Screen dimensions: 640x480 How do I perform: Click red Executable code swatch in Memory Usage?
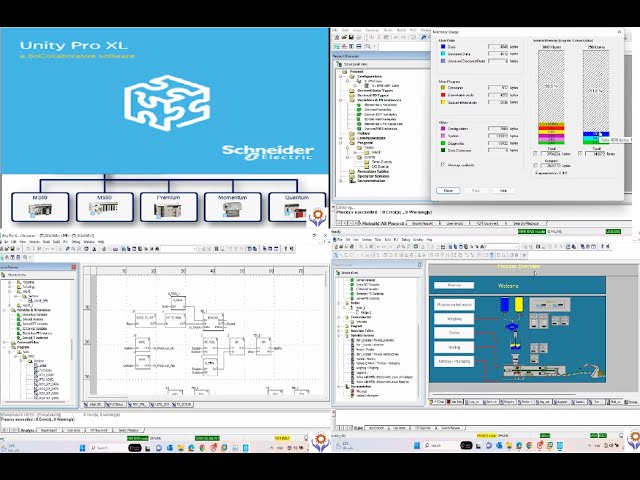(x=443, y=95)
